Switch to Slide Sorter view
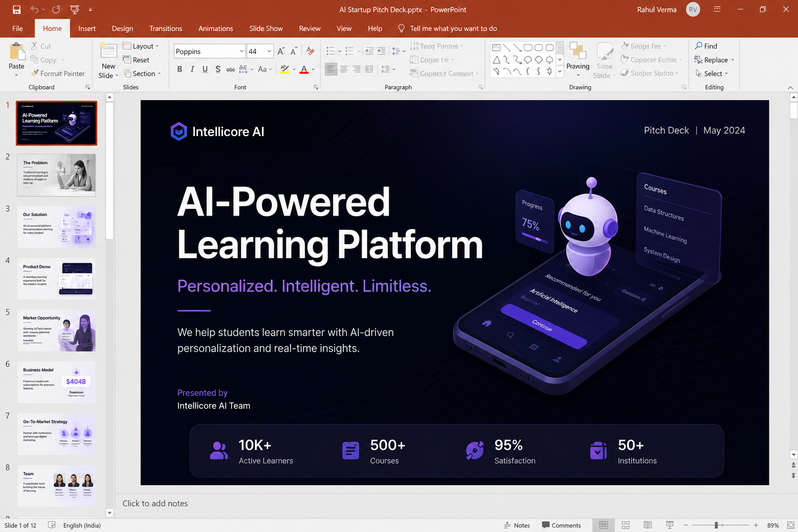 click(x=626, y=525)
